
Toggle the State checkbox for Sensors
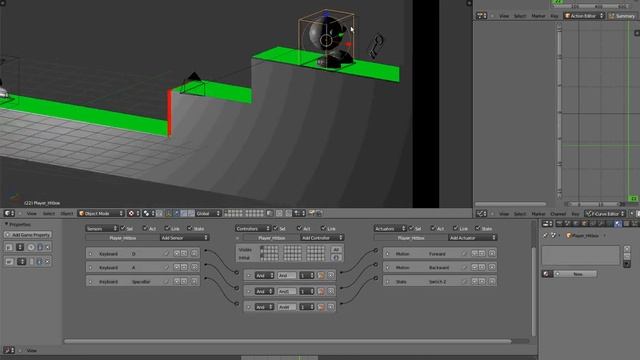tap(190, 228)
